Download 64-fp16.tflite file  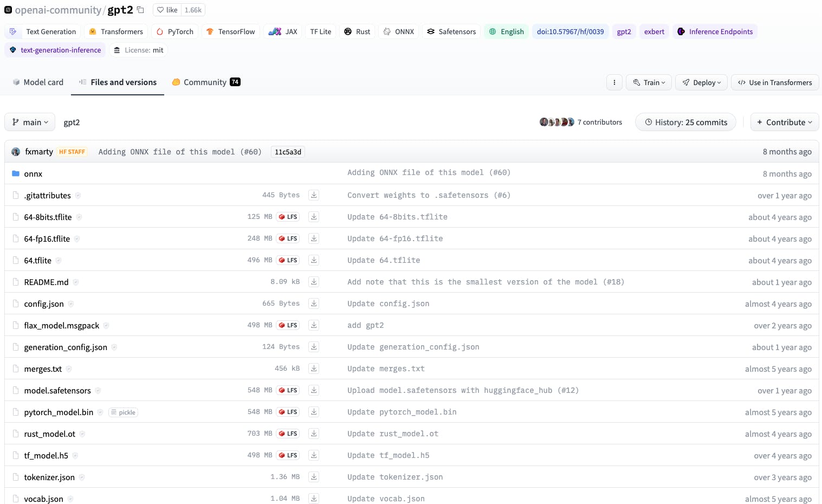coord(314,238)
